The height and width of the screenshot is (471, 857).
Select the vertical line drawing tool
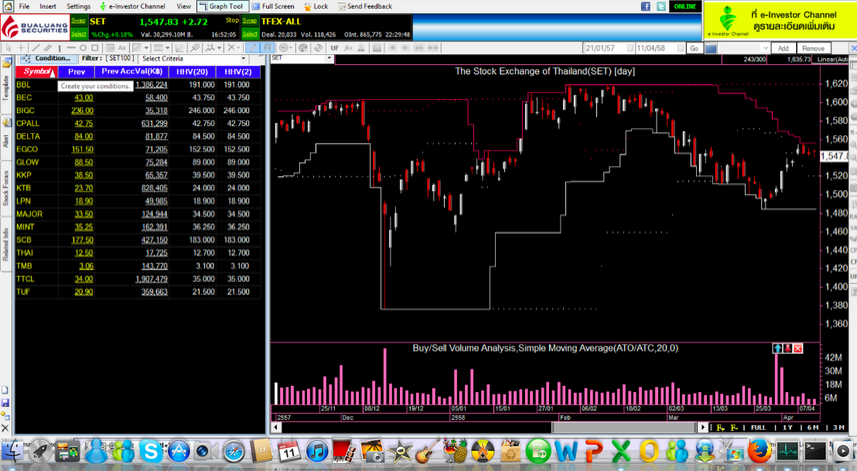pos(60,48)
